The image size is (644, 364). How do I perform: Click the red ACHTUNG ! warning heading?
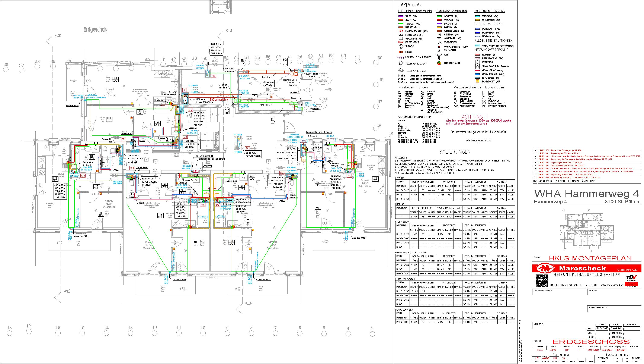(474, 117)
